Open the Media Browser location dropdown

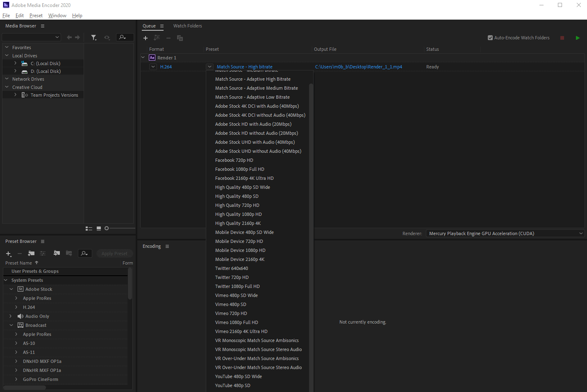32,37
